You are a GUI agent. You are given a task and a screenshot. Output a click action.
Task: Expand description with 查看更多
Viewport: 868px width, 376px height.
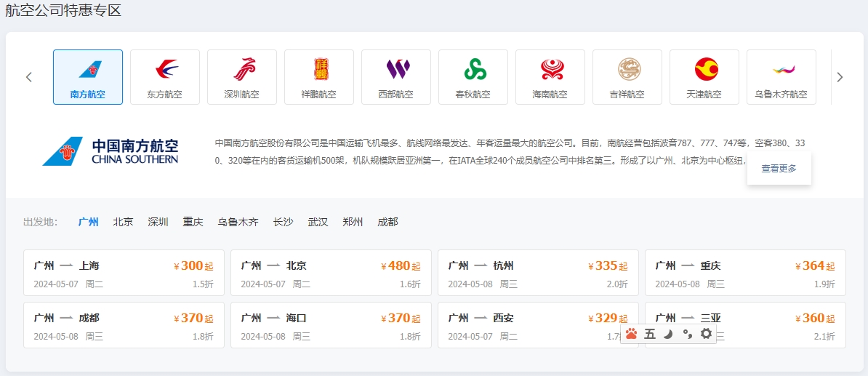[779, 169]
